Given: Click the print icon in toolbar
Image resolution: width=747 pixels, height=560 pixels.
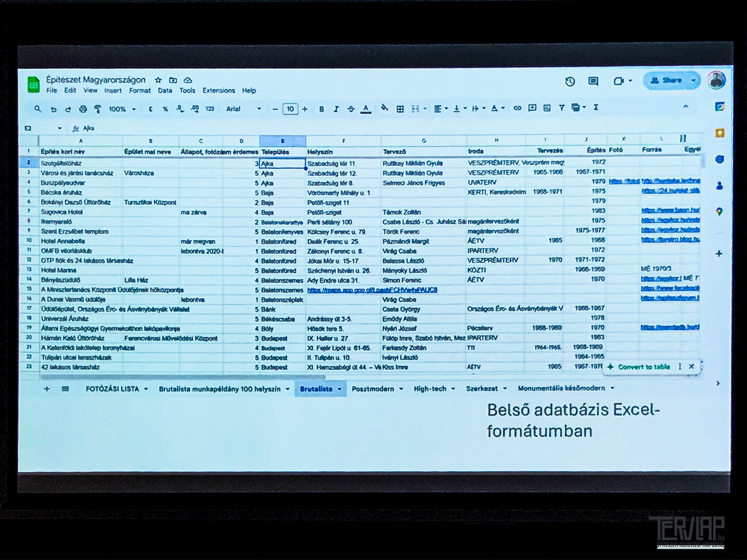Looking at the screenshot, I should (83, 109).
